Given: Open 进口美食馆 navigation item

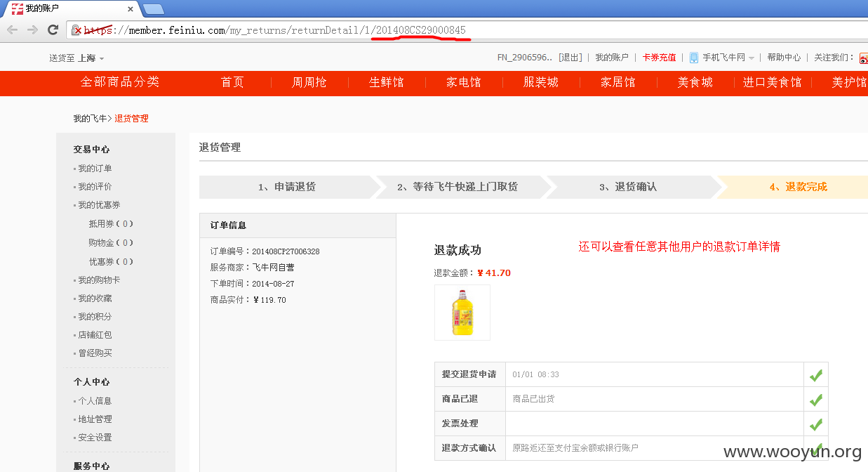Looking at the screenshot, I should click(x=773, y=82).
